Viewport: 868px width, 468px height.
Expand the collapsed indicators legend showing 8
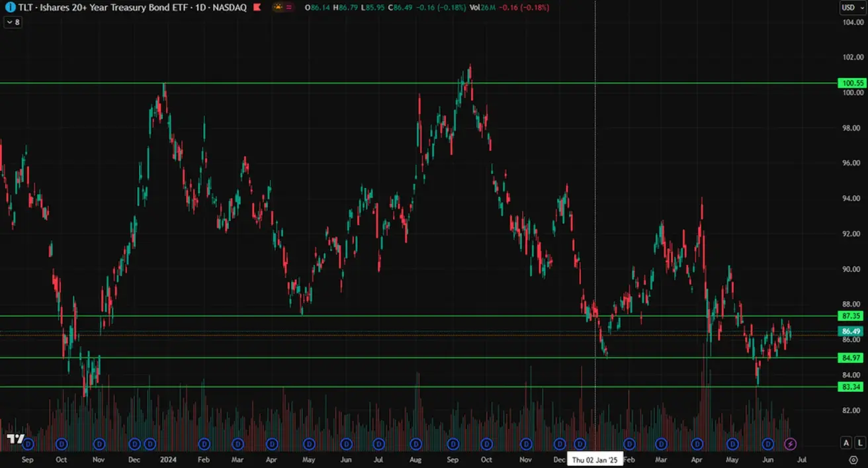(13, 22)
